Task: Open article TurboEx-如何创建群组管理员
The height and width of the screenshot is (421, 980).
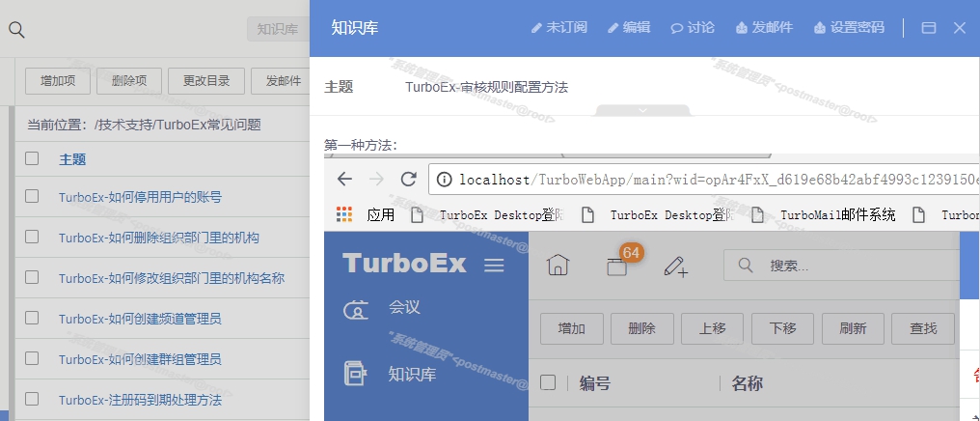Action: (x=140, y=360)
